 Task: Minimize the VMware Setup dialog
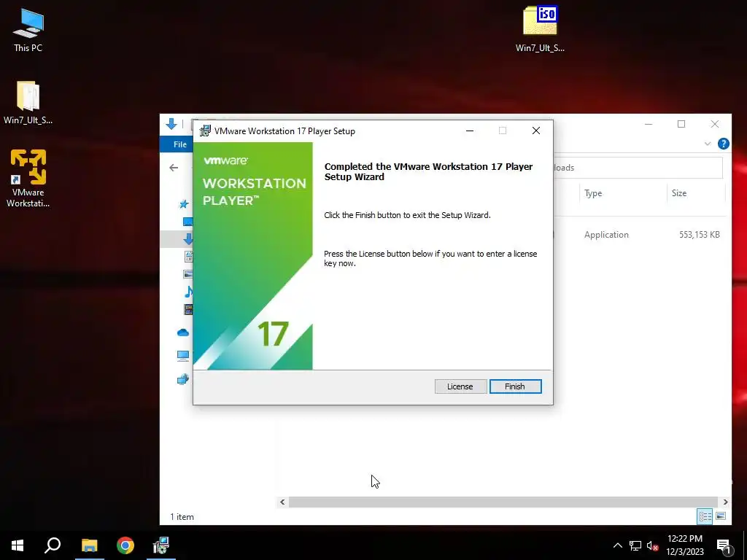pyautogui.click(x=470, y=131)
